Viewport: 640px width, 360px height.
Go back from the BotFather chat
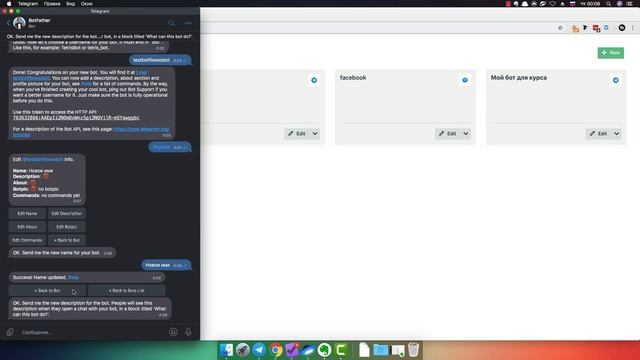(x=8, y=23)
